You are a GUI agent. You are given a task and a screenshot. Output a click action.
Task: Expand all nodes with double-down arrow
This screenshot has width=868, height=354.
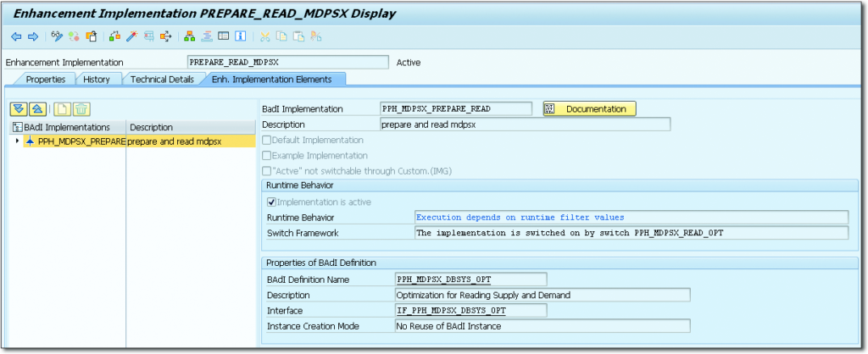20,109
